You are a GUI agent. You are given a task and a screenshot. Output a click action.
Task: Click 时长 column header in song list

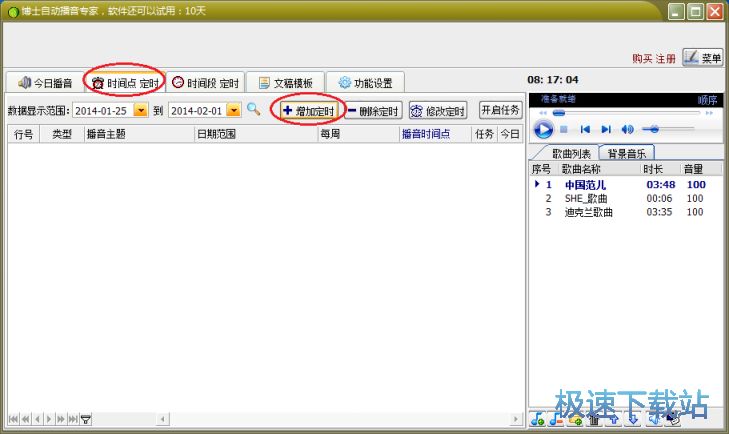[x=660, y=169]
